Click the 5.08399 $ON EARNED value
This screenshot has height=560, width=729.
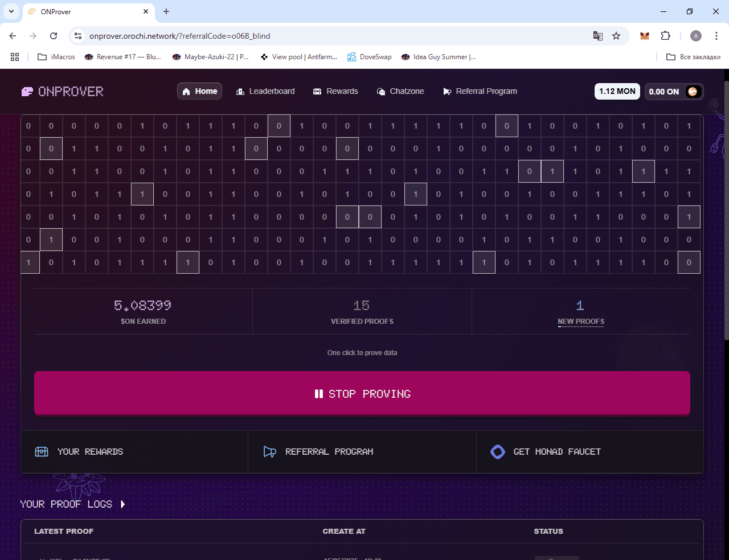click(143, 306)
